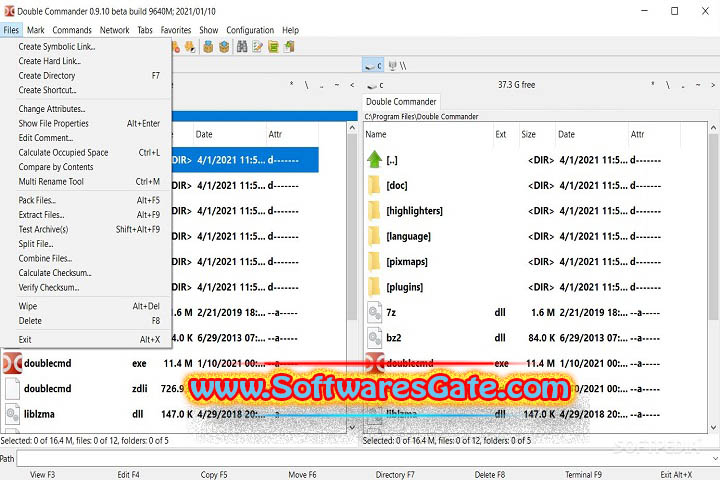Image resolution: width=720 pixels, height=480 pixels.
Task: Choose Split File menu entry
Action: coord(86,243)
